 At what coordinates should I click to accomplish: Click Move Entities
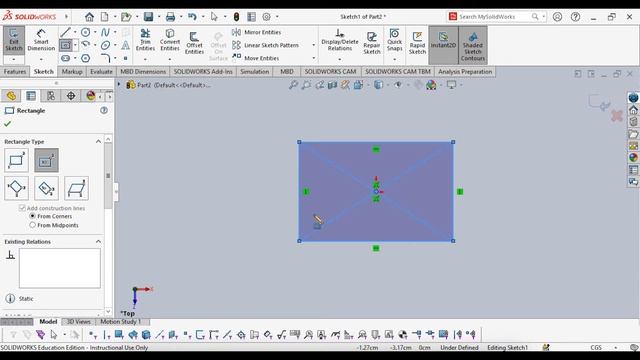click(256, 58)
